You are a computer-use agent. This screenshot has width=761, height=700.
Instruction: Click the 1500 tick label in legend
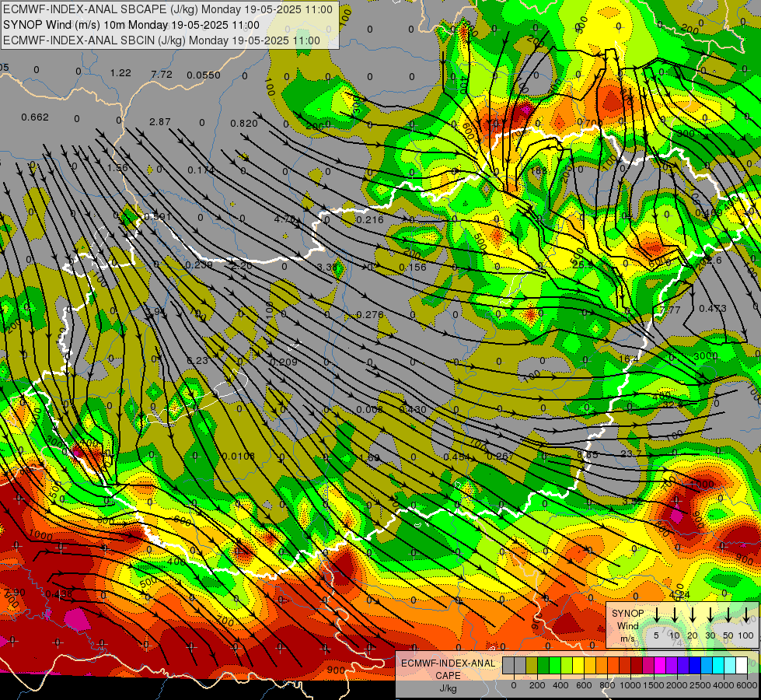(654, 685)
